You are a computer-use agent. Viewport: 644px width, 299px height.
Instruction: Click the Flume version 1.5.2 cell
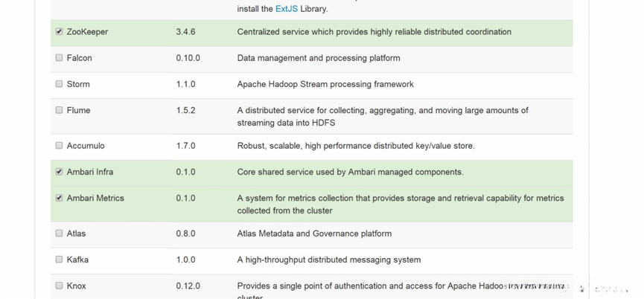(x=185, y=110)
